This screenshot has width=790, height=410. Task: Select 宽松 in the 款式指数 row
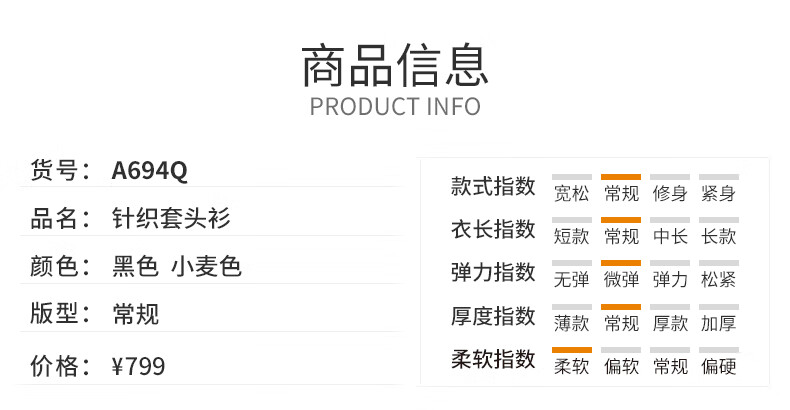coord(571,193)
